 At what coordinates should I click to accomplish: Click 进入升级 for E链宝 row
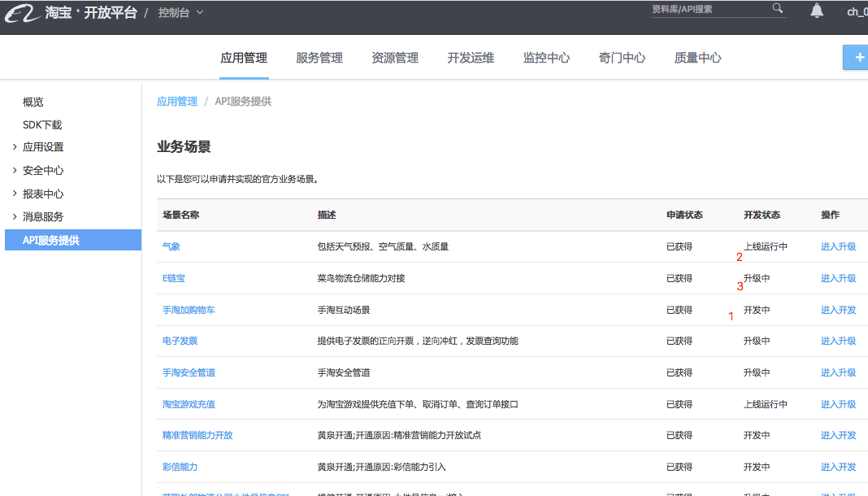tap(838, 278)
